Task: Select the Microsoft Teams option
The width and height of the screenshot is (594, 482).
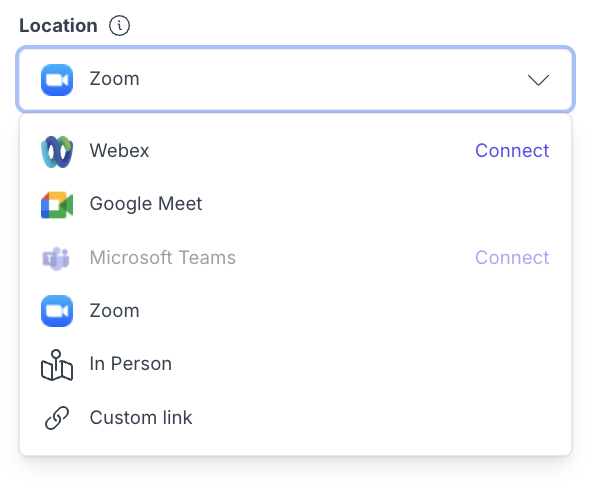Action: pos(295,258)
